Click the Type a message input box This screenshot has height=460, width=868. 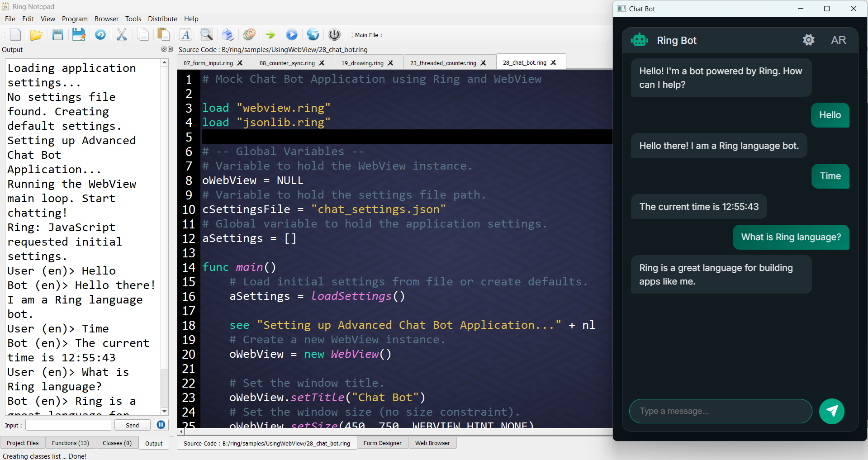pos(720,411)
